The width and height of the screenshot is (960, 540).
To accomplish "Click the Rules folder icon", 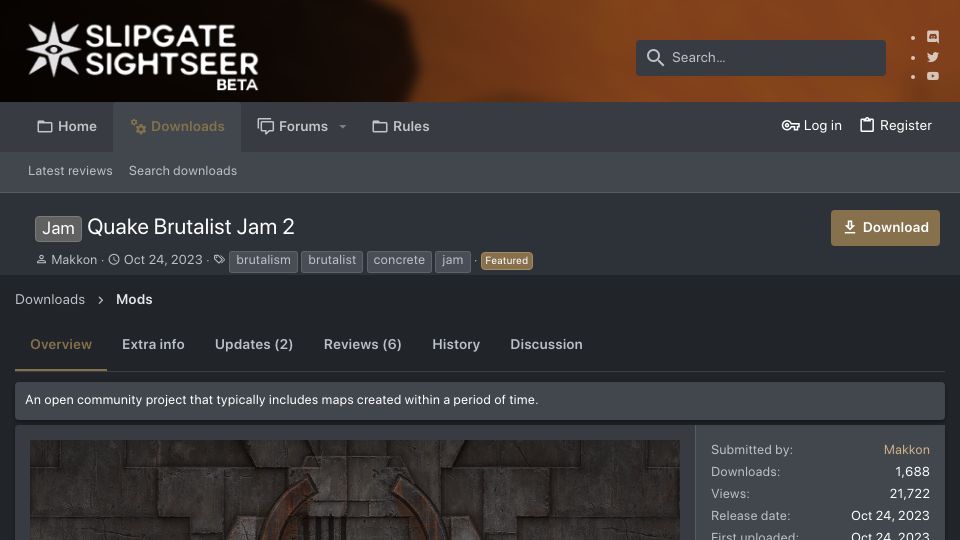I will tap(380, 126).
